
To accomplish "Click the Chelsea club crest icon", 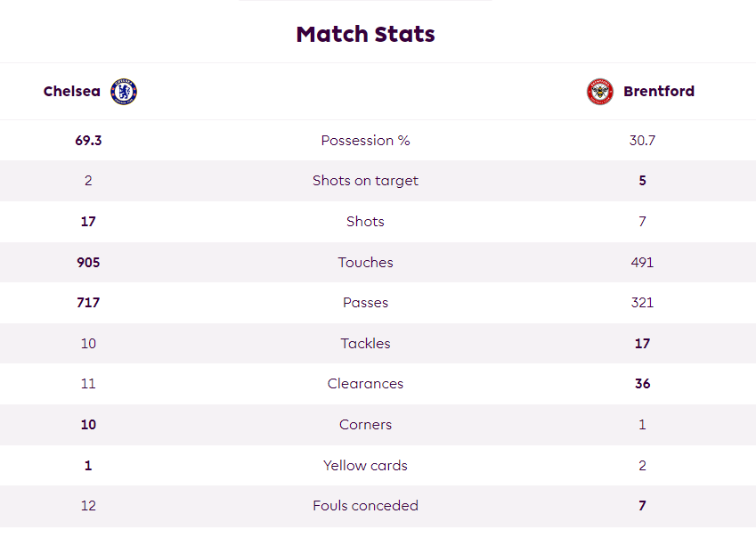I will 124,92.
